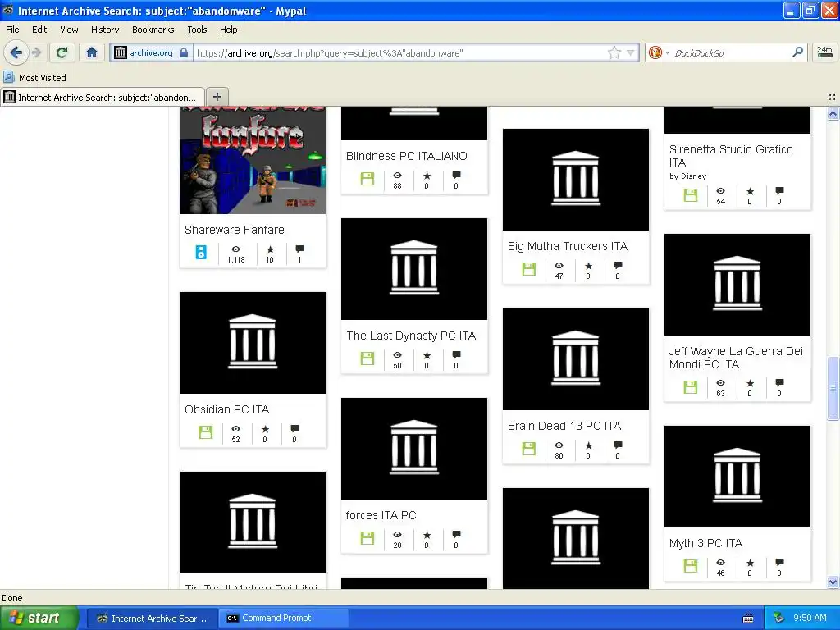Open the Shareware Fanfare thumbnail

coord(253,160)
